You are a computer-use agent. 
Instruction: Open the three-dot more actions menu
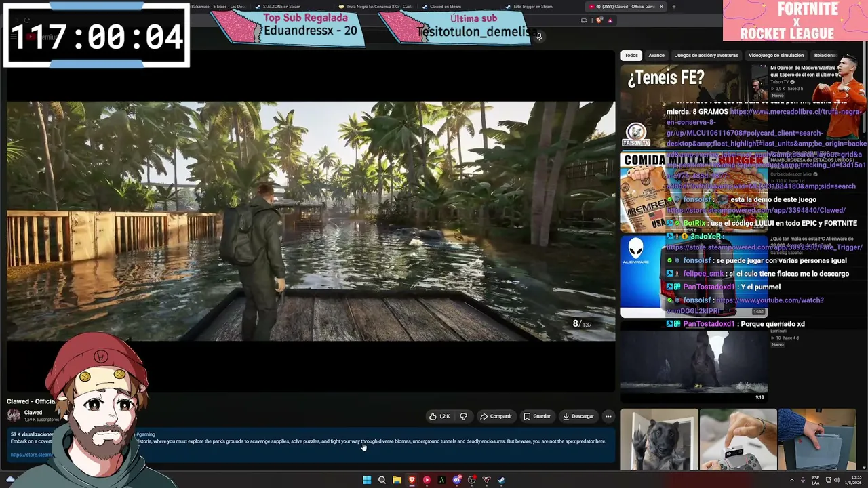click(x=608, y=416)
